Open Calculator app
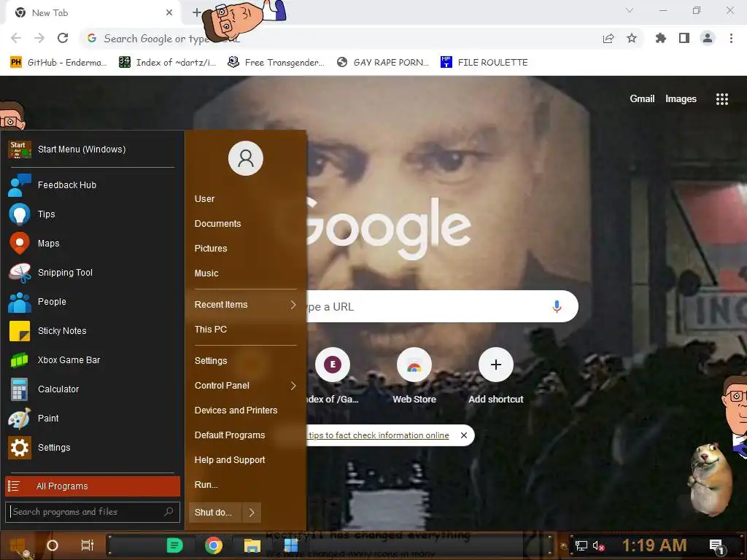This screenshot has width=747, height=560. point(93,389)
